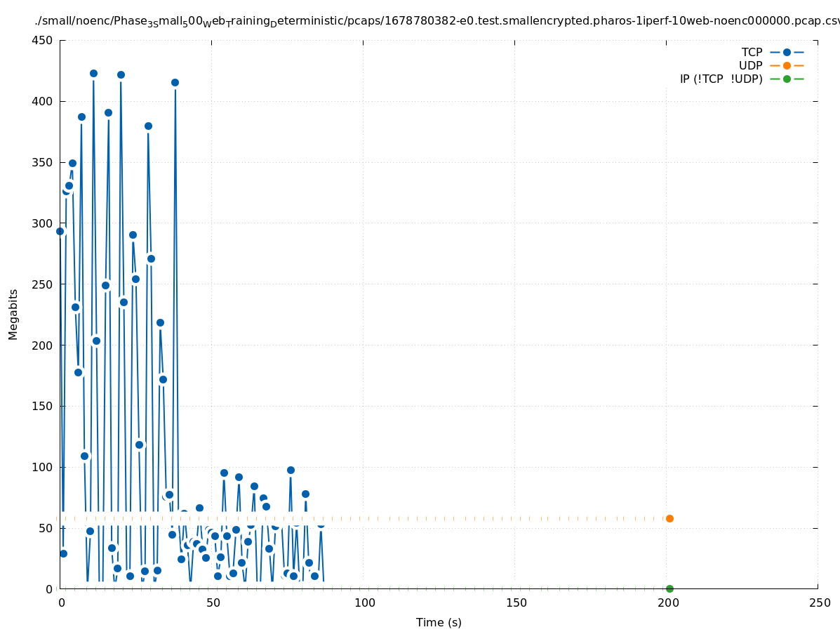Click the 450 y-axis tick label
This screenshot has width=840, height=632.
click(43, 40)
